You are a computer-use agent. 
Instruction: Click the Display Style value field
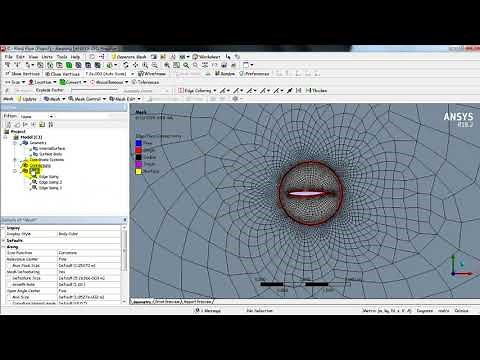89,234
